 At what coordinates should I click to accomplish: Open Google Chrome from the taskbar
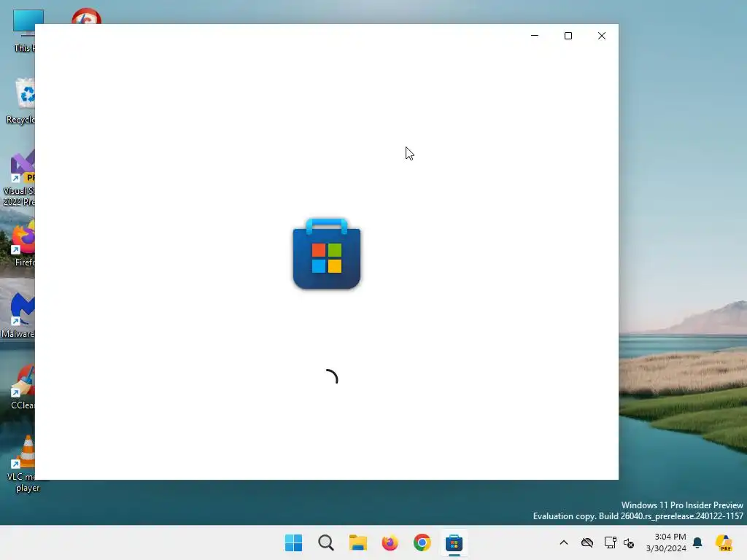pyautogui.click(x=422, y=542)
